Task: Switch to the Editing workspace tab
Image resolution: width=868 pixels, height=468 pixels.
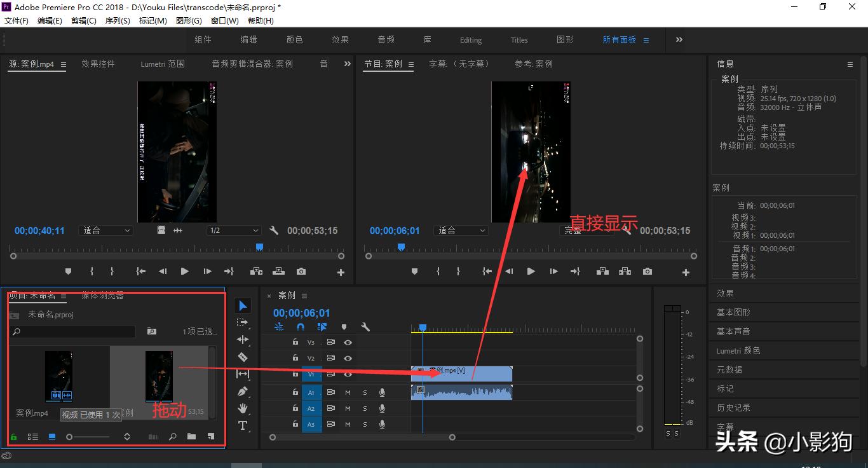Action: [470, 39]
